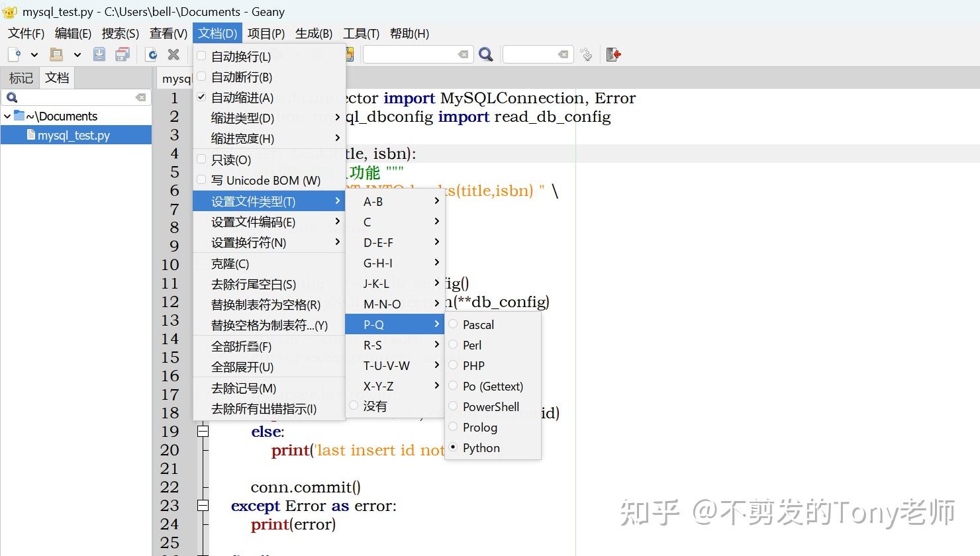980x556 pixels.
Task: Click the Save current file icon
Action: click(x=99, y=54)
